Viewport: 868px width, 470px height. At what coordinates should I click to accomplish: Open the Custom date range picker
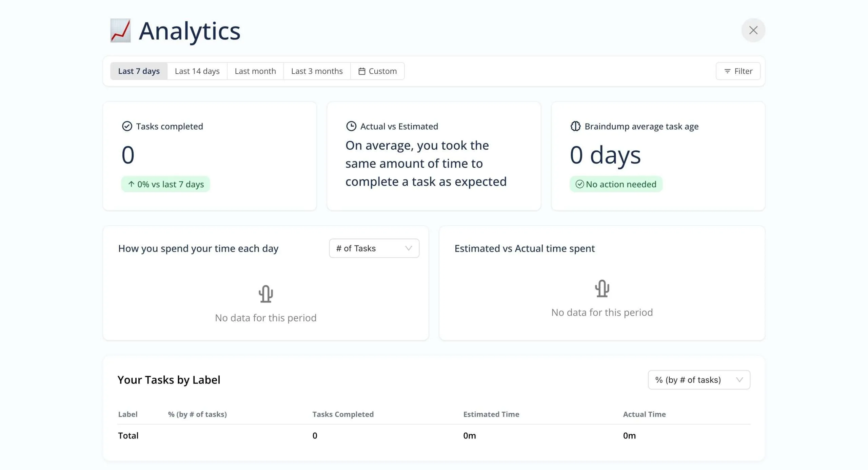(x=377, y=71)
